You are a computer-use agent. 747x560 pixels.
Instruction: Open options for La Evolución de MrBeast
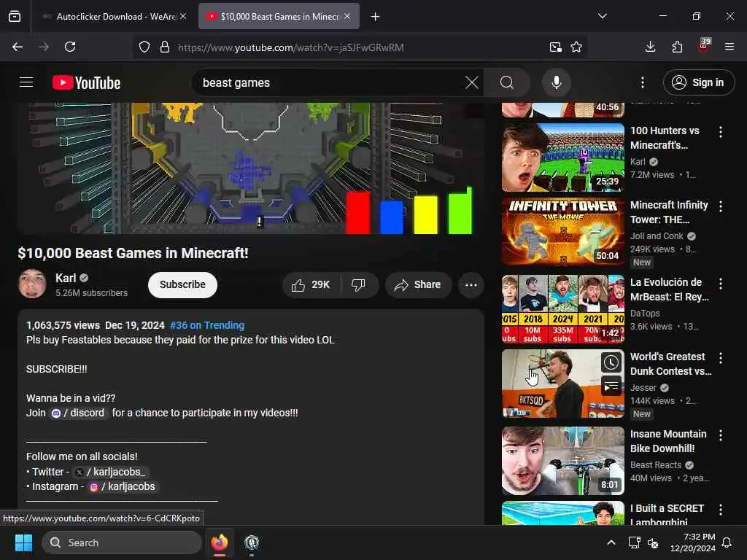pyautogui.click(x=720, y=284)
